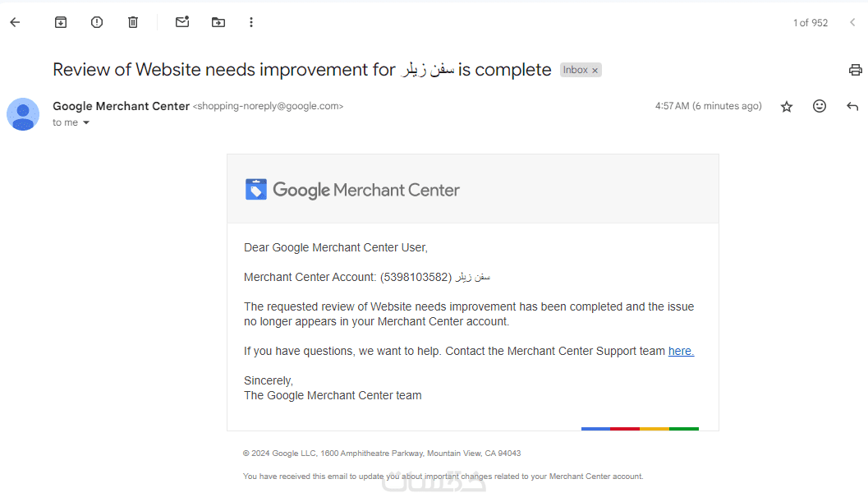Click the sender's profile avatar

(23, 114)
